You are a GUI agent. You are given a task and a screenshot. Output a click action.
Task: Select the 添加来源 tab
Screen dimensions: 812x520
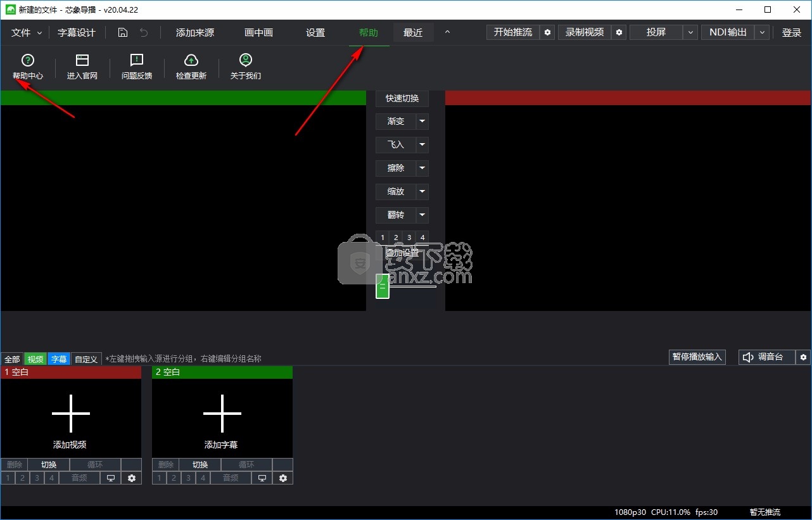[195, 33]
